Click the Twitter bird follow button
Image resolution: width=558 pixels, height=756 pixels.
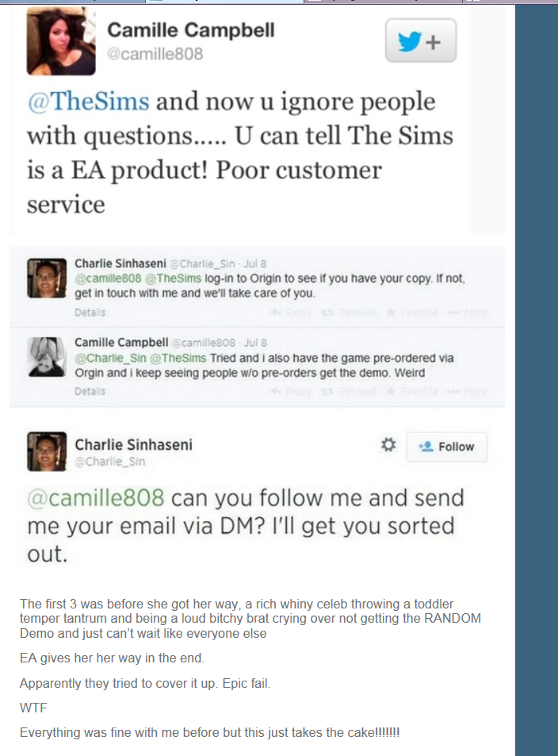(x=421, y=40)
